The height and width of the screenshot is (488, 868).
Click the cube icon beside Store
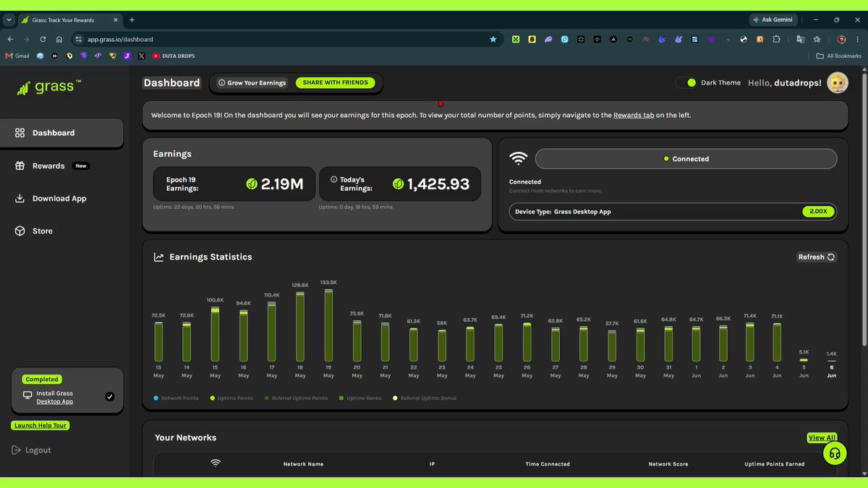point(20,231)
